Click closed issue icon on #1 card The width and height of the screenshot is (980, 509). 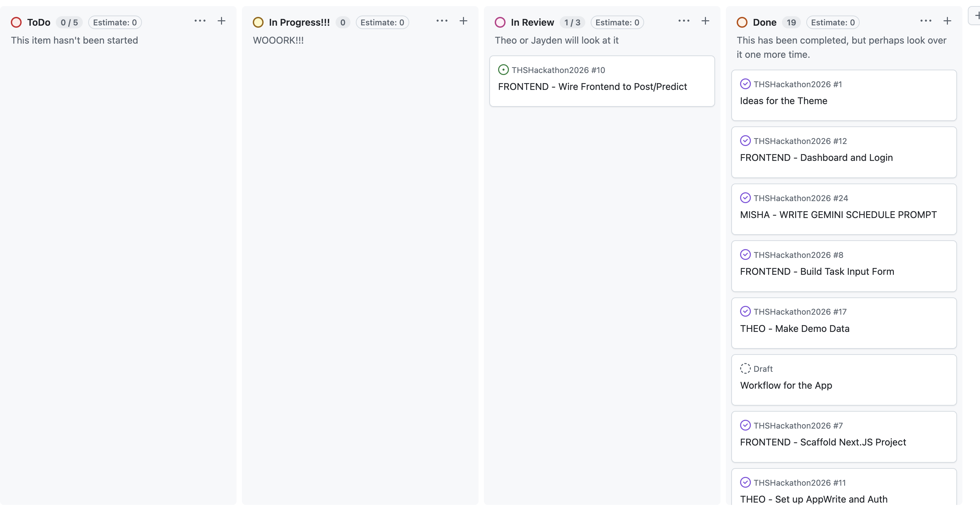pos(745,84)
